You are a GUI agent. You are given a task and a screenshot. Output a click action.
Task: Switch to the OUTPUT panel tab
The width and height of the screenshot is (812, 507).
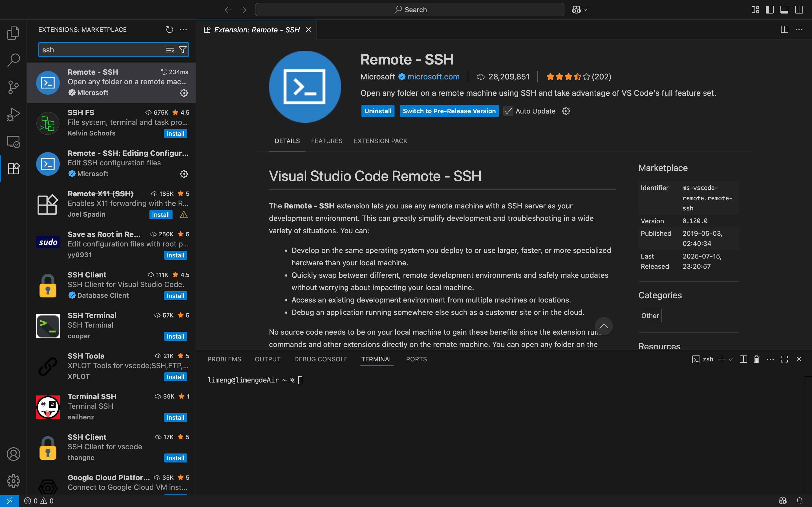[267, 359]
